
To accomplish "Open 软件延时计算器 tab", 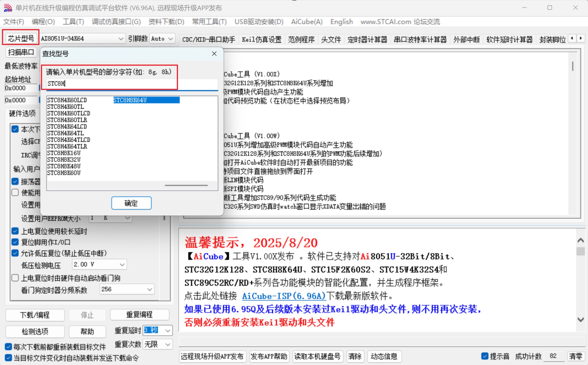I will [x=509, y=39].
